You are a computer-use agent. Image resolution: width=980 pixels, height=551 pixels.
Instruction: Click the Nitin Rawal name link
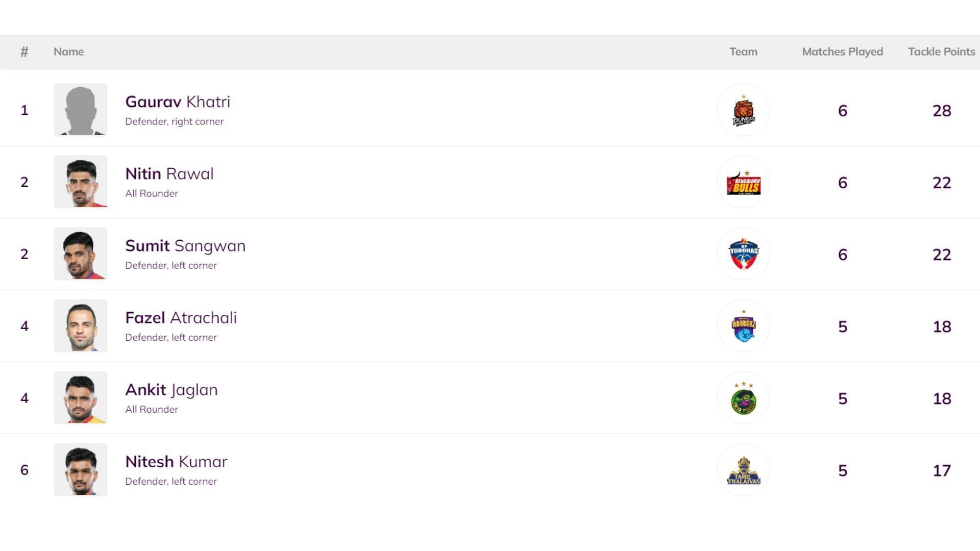coord(169,174)
